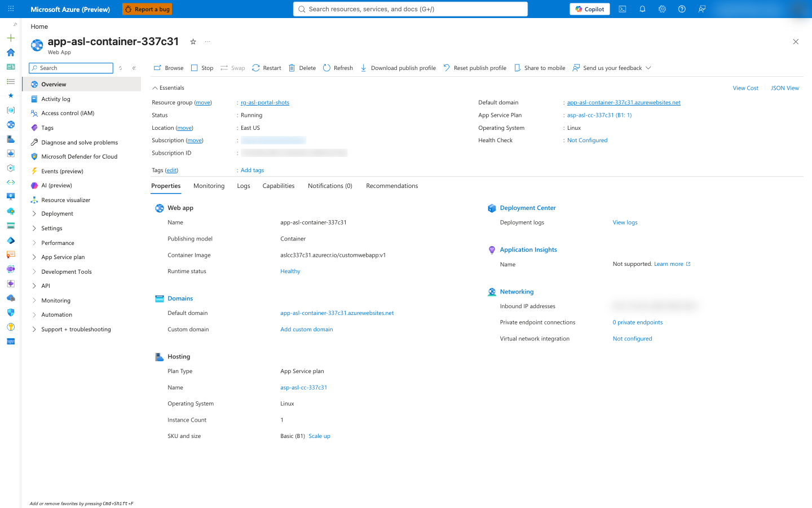The image size is (812, 508).
Task: Open Send us your feedback dropdown
Action: 612,68
